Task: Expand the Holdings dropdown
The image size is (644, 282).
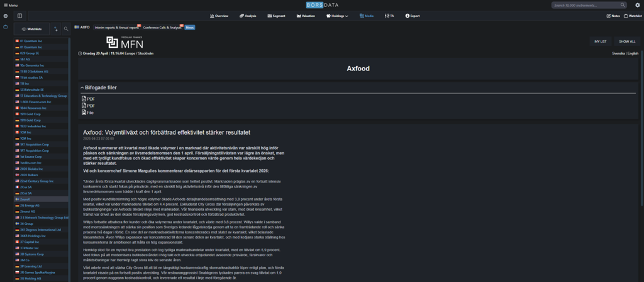Action: (337, 16)
